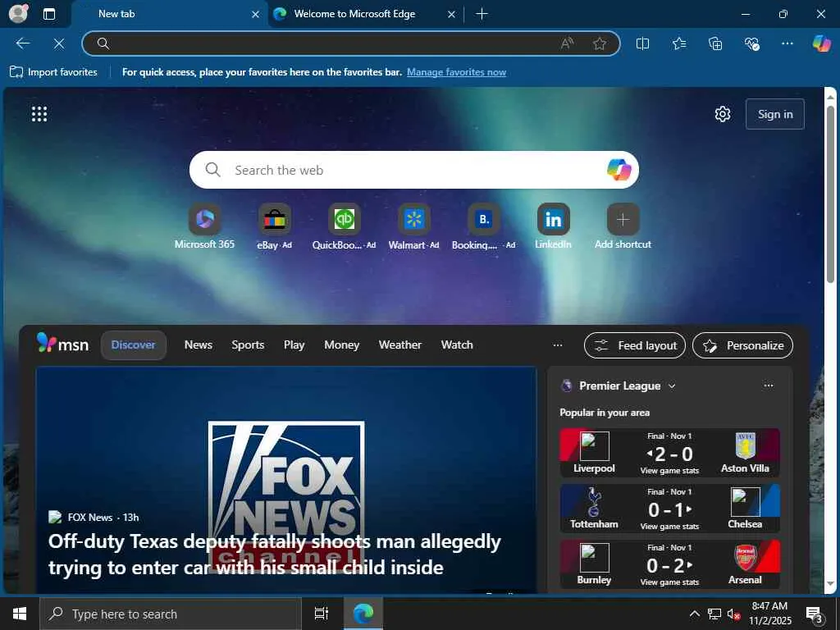Open the taskbar clock showing 8:47 AM
This screenshot has height=630, width=840.
(x=769, y=614)
